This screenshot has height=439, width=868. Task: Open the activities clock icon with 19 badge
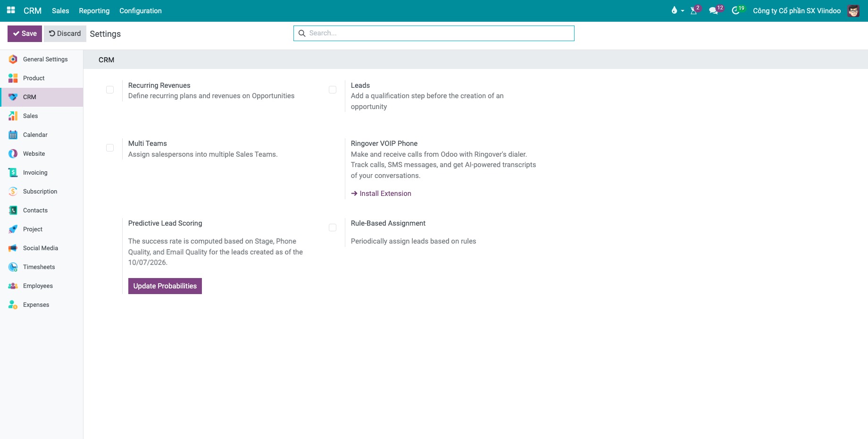pos(737,10)
